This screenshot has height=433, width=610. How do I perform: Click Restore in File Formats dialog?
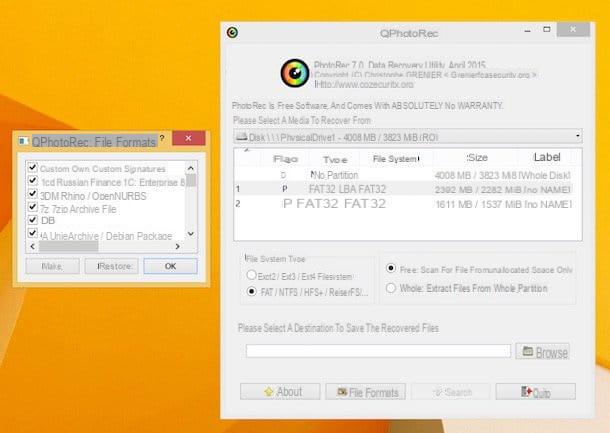pos(112,266)
